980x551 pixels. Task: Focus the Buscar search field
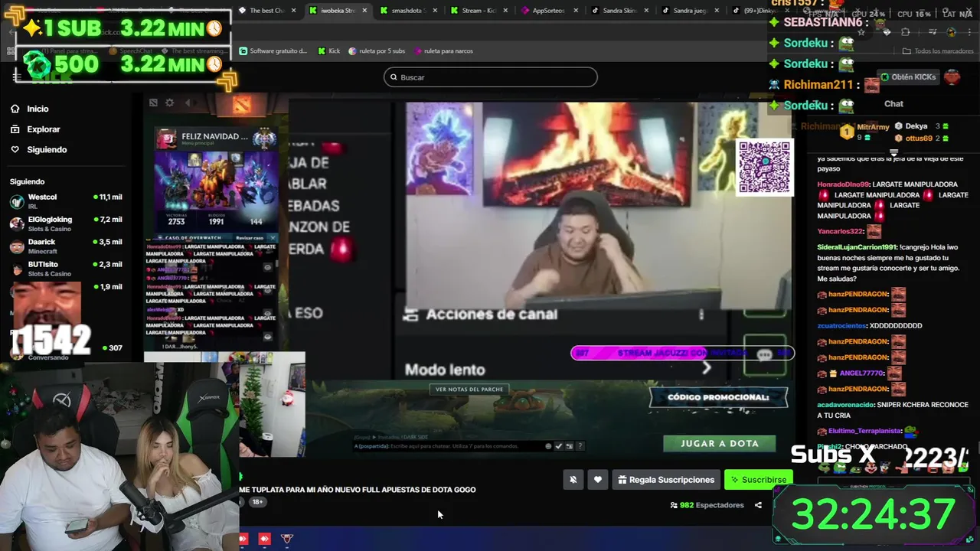pos(490,77)
